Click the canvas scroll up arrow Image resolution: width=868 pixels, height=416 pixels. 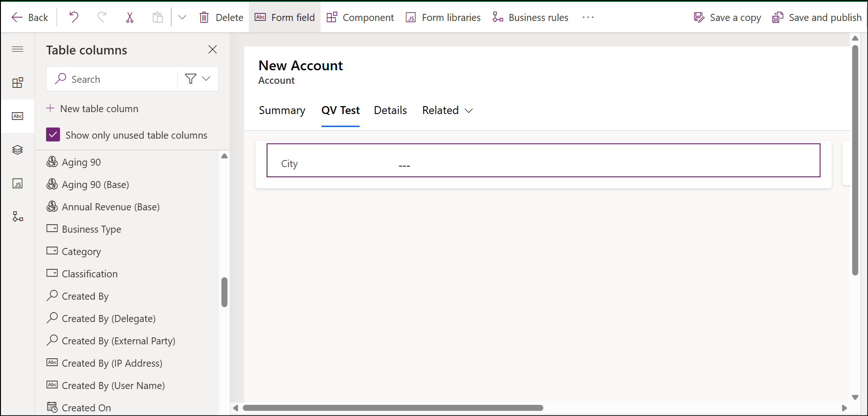(855, 38)
